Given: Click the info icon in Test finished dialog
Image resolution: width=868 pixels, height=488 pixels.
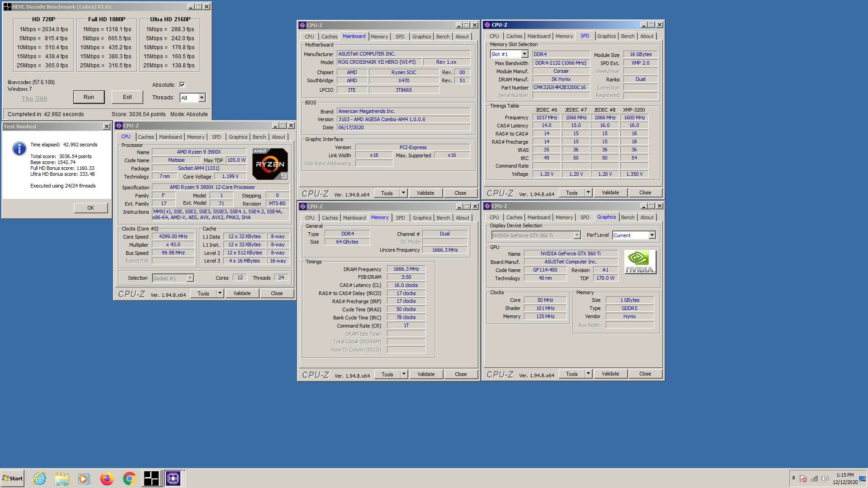Looking at the screenshot, I should coord(19,148).
